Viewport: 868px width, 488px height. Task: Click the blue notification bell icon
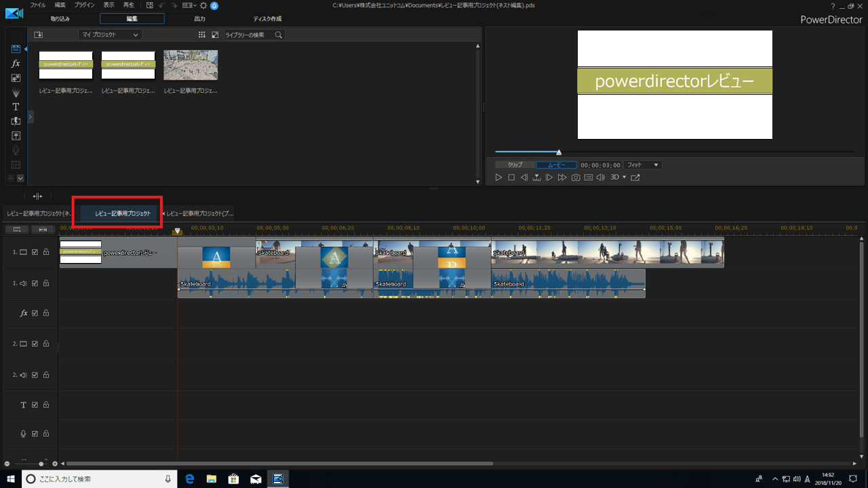click(214, 5)
